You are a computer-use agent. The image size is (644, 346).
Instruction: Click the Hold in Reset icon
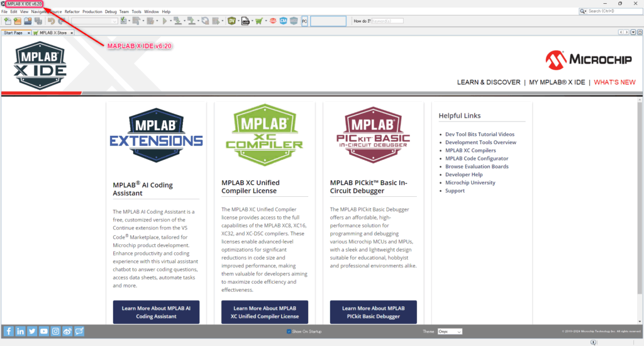[205, 21]
